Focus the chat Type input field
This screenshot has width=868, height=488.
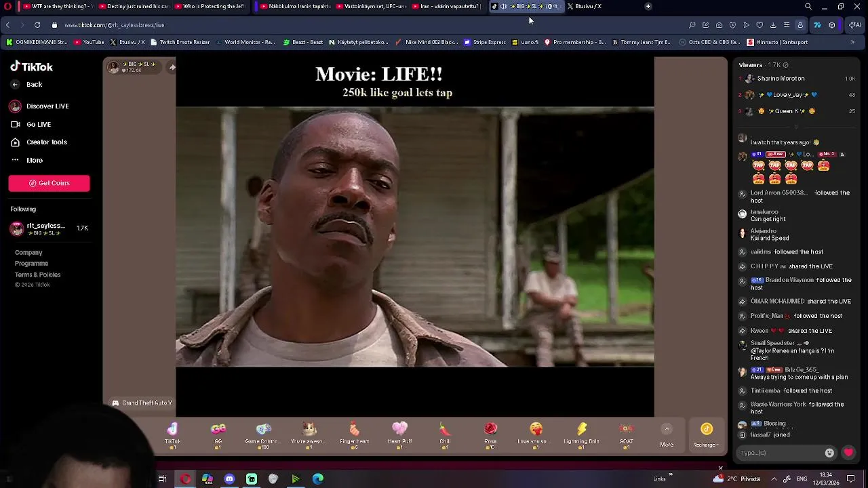pyautogui.click(x=780, y=453)
